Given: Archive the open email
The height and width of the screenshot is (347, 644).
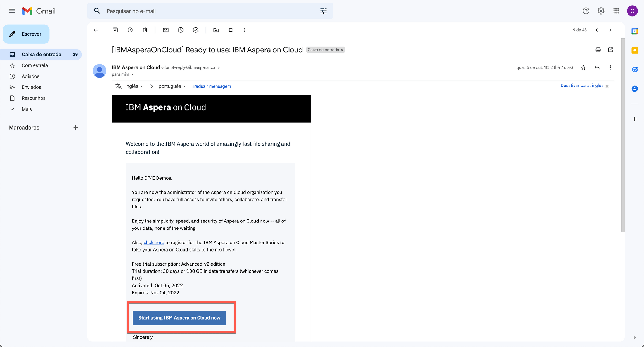Looking at the screenshot, I should point(115,30).
